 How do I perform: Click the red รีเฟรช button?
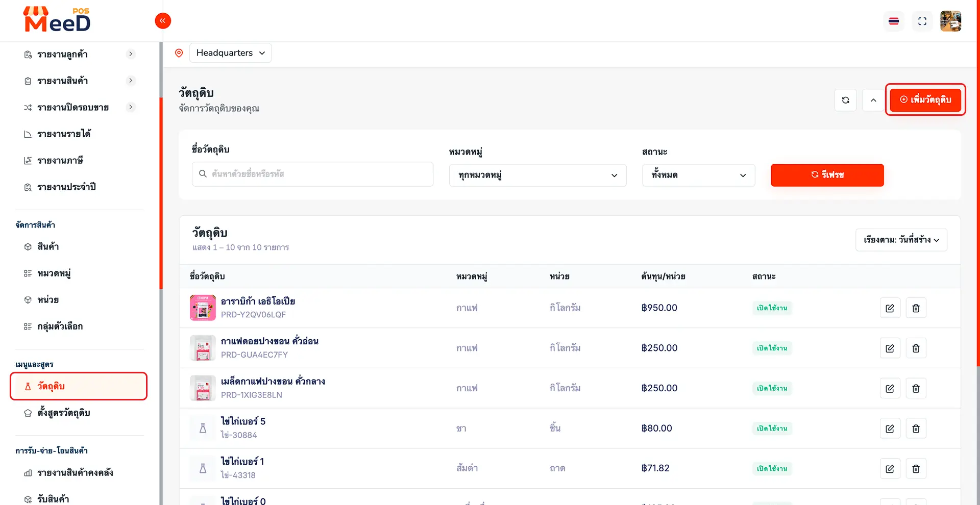click(827, 175)
